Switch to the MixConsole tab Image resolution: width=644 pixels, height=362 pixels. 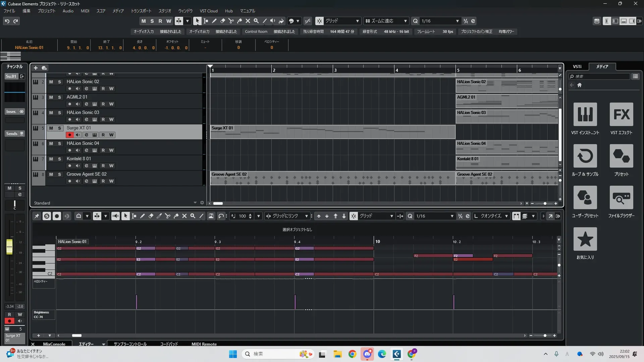coord(54,344)
